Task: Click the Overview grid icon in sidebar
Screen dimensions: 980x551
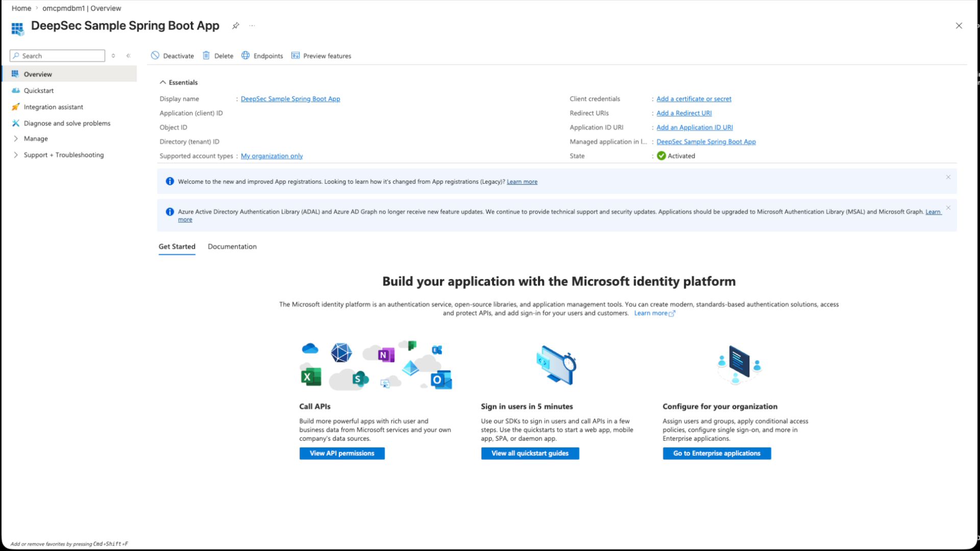Action: tap(15, 74)
